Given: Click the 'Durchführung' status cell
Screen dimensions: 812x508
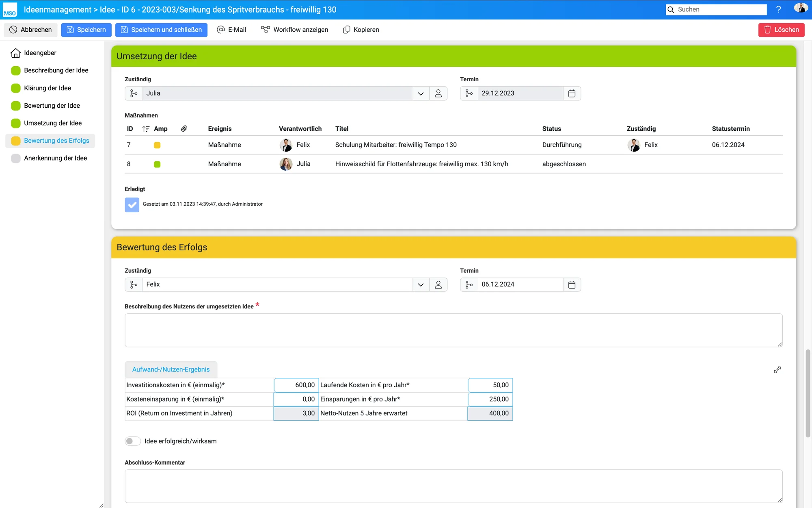Looking at the screenshot, I should pyautogui.click(x=562, y=145).
